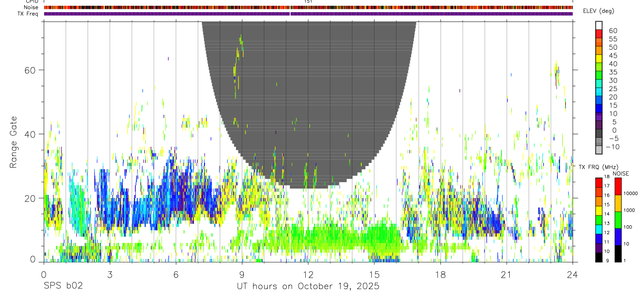Click the red top segment of NOISE colorbar
This screenshot has height=297, width=644.
click(x=618, y=186)
